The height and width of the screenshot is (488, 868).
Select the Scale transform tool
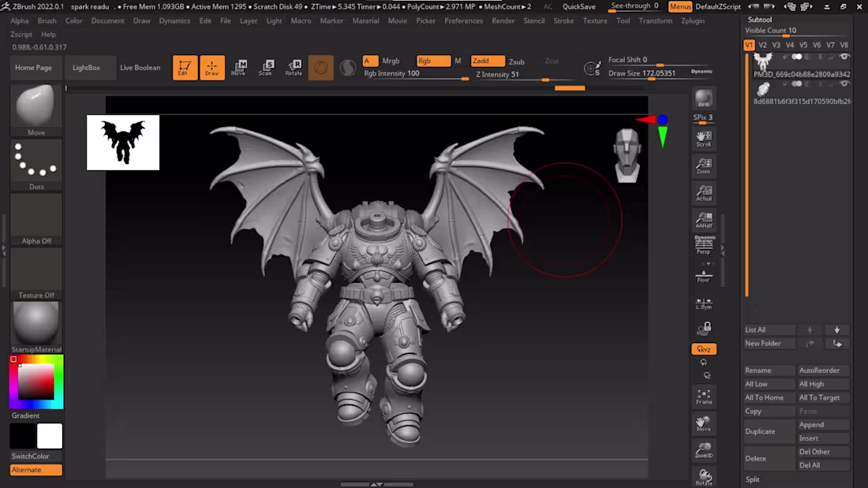click(x=266, y=68)
